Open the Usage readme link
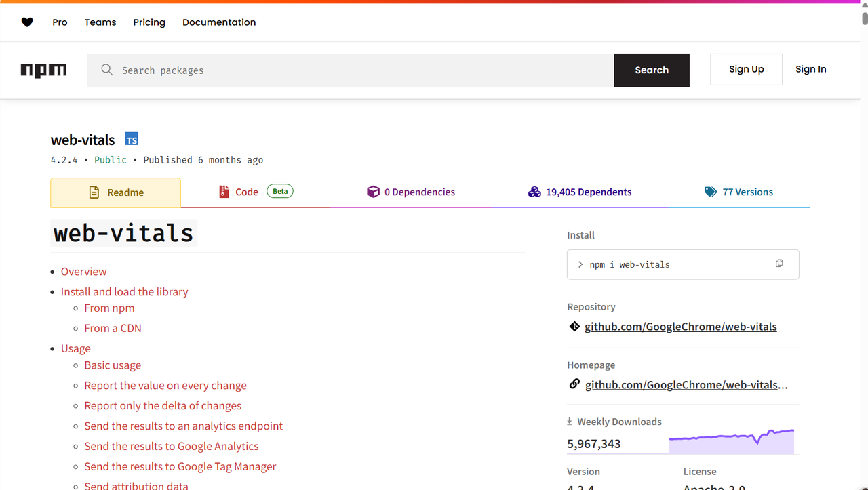 click(76, 348)
